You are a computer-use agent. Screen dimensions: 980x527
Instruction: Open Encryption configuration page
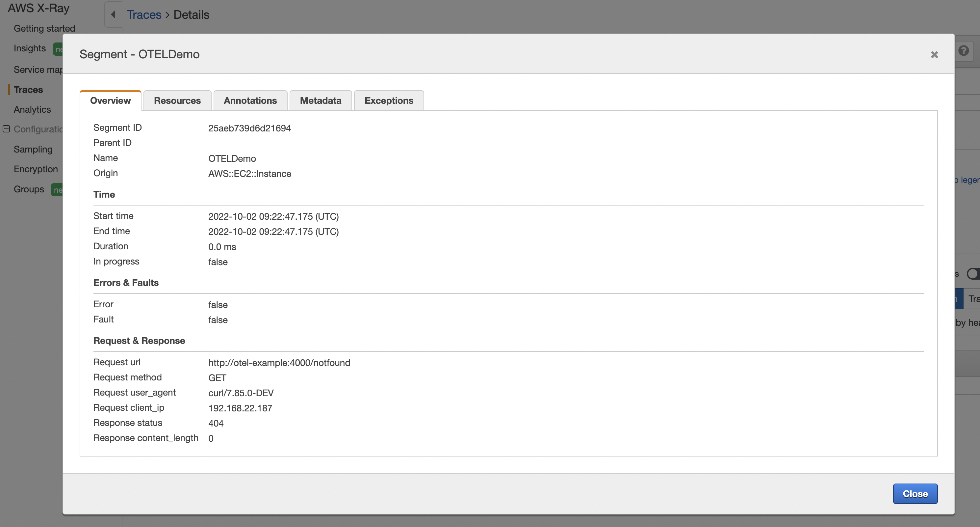[x=36, y=169]
